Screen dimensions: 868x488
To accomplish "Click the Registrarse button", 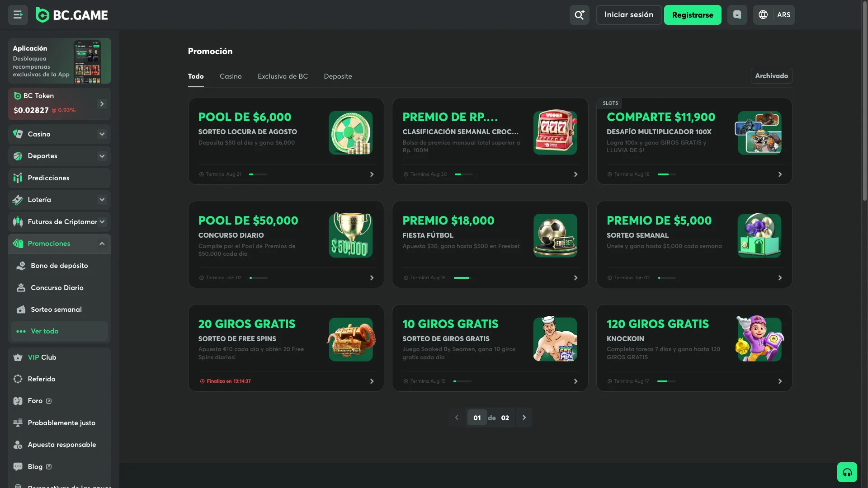I will tap(693, 15).
